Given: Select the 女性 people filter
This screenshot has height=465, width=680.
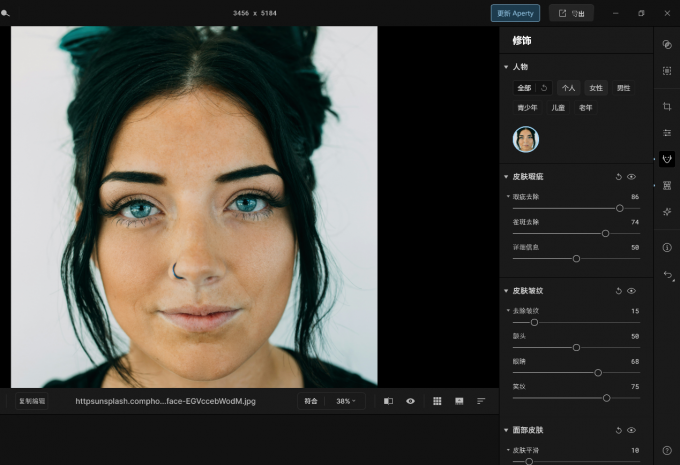Looking at the screenshot, I should (596, 88).
